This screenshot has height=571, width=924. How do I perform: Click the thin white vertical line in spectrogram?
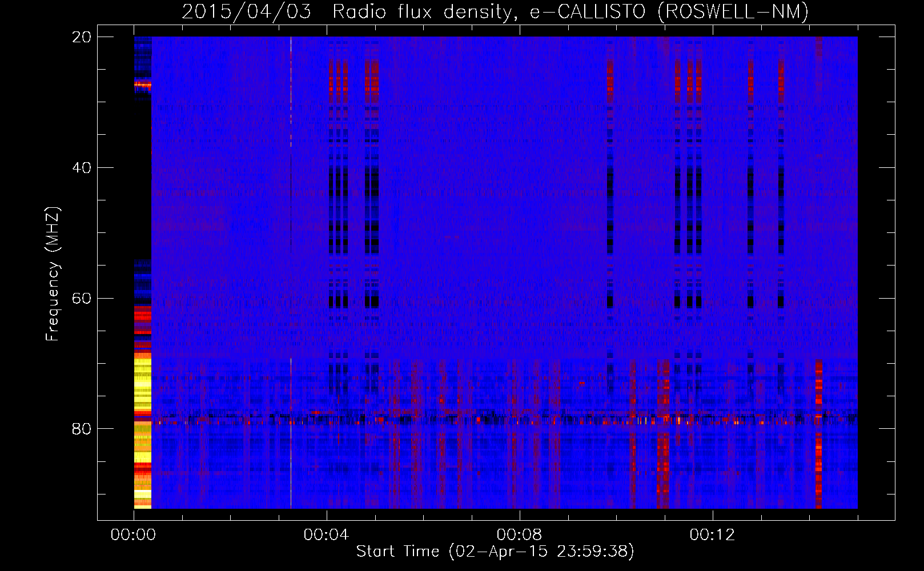(291, 272)
